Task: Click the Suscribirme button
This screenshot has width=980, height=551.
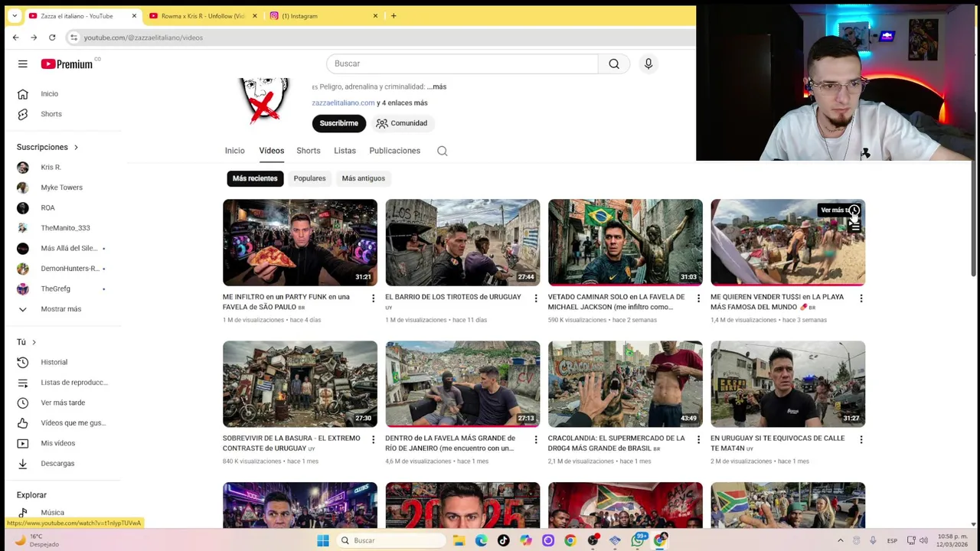Action: pos(338,123)
